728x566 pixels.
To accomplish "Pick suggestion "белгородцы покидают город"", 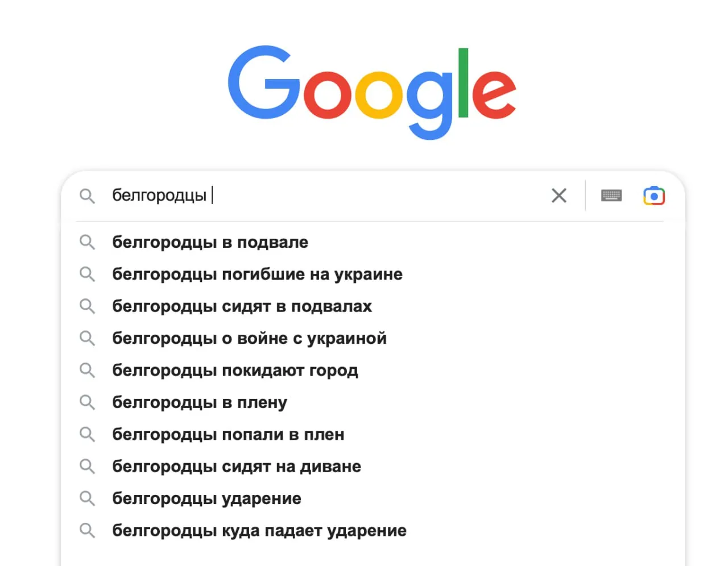I will (235, 371).
